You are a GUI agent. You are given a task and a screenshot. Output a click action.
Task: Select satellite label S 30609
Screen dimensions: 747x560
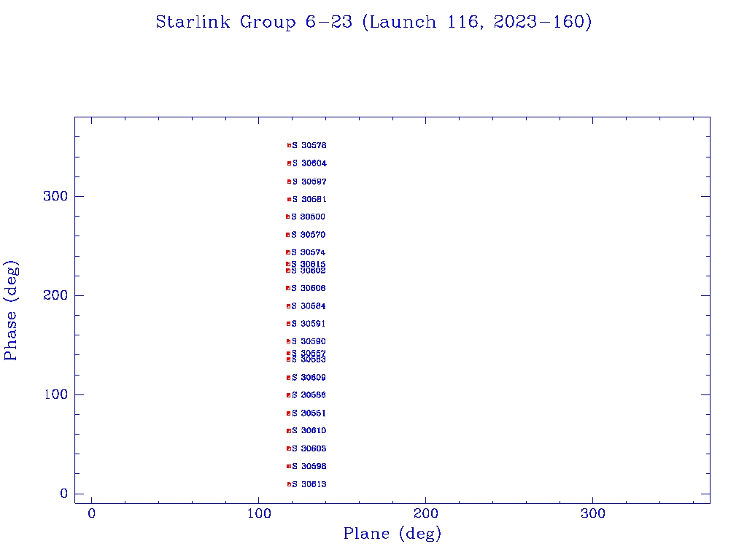(309, 378)
